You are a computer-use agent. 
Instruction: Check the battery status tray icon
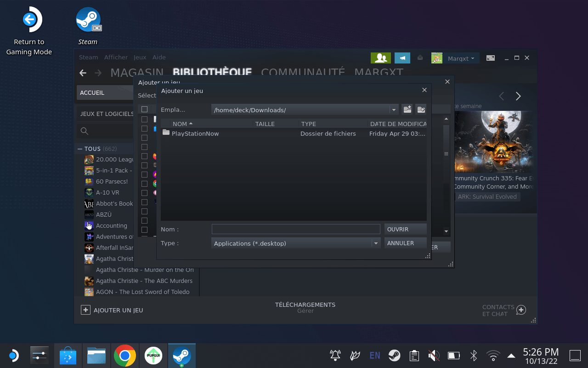(x=454, y=355)
